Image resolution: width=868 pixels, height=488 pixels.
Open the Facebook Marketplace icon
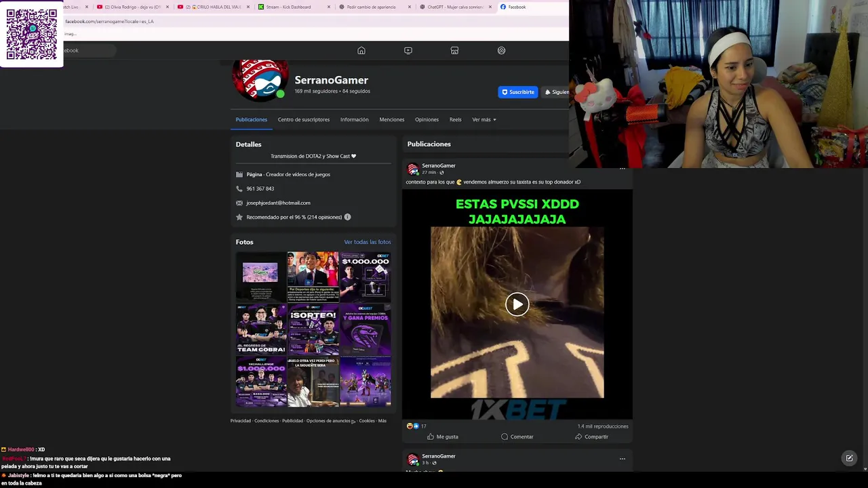454,50
